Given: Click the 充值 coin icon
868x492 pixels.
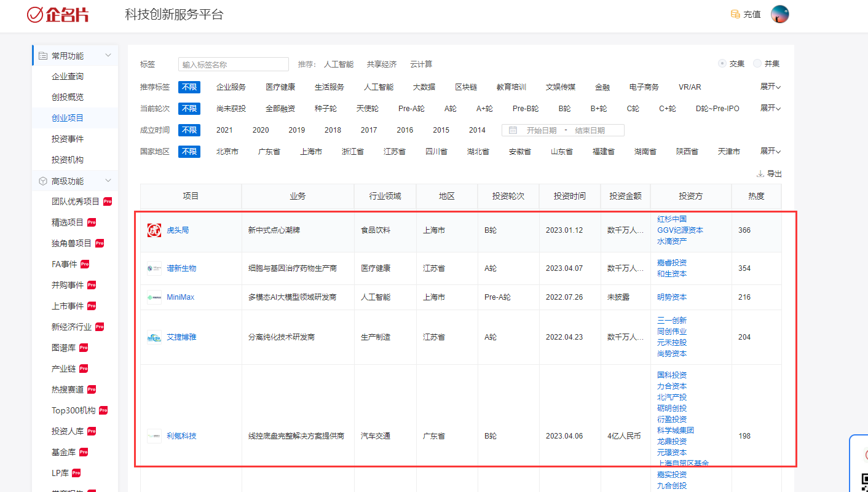Looking at the screenshot, I should point(735,14).
